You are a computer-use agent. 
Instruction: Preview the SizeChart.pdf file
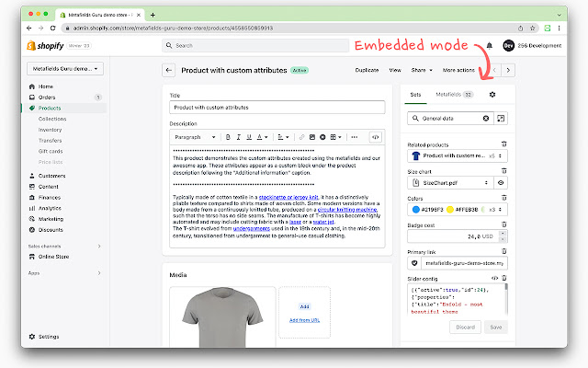[x=501, y=183]
